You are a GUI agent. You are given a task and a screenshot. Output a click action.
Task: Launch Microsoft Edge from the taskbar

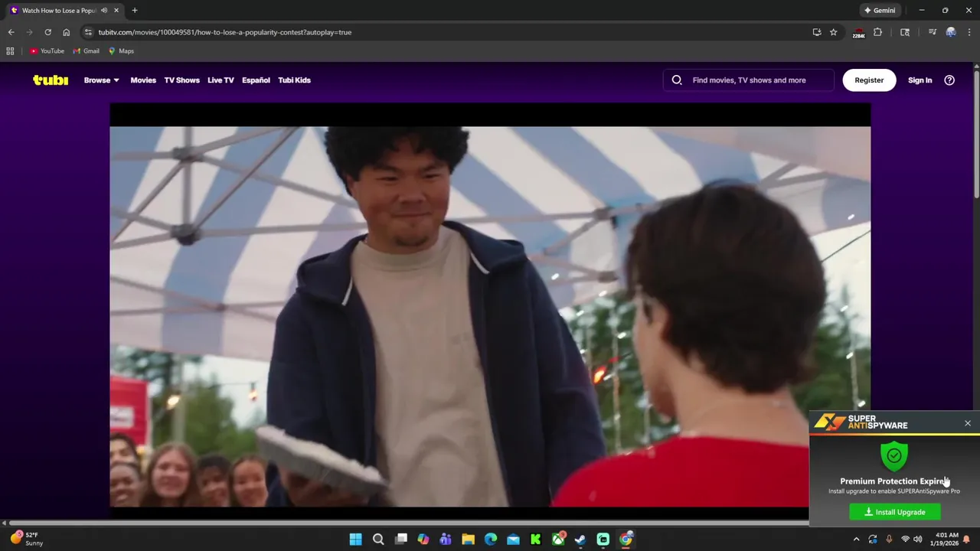(x=491, y=540)
